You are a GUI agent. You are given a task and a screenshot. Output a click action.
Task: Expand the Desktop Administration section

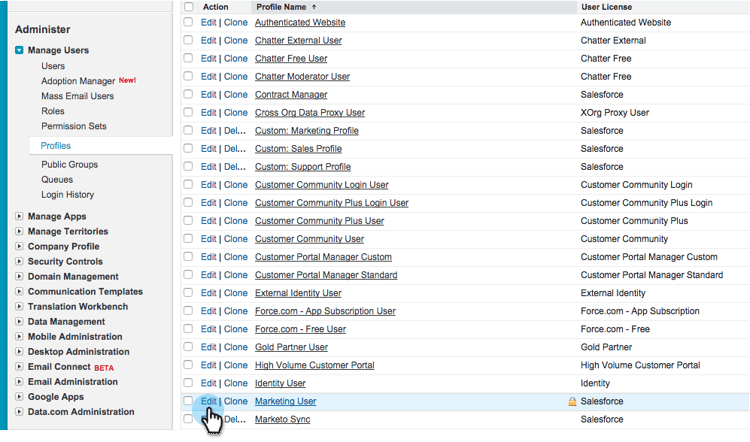pos(19,352)
